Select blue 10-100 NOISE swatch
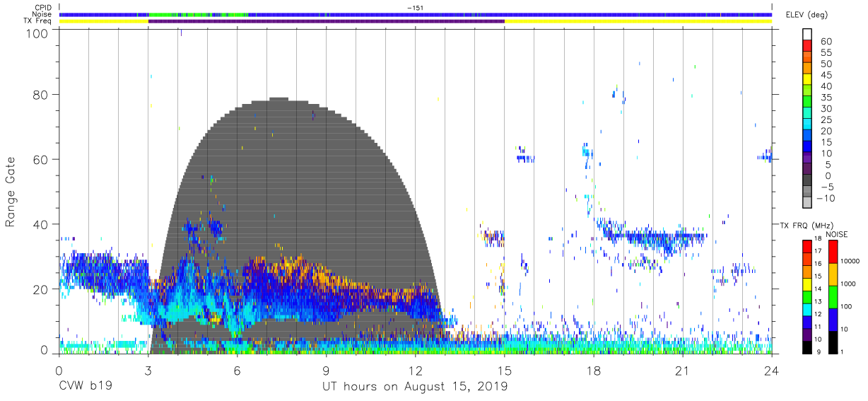This screenshot has height=401, width=868. coord(832,319)
